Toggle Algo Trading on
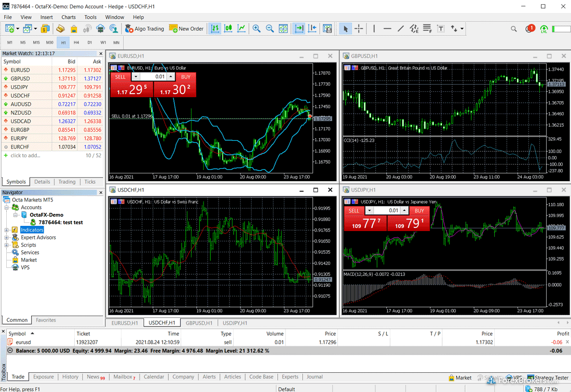The width and height of the screenshot is (571, 392). point(144,29)
